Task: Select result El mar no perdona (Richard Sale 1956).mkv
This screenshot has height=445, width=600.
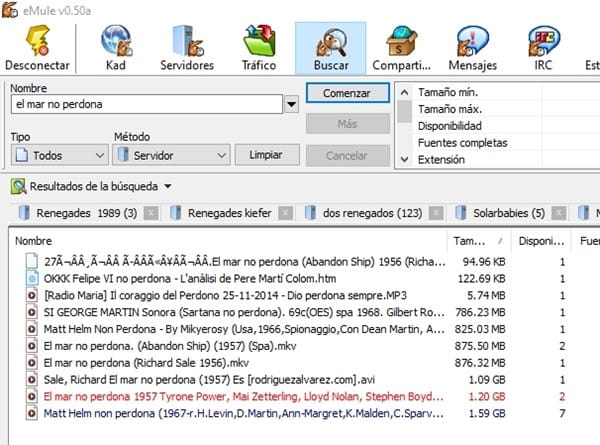Action: tap(146, 362)
